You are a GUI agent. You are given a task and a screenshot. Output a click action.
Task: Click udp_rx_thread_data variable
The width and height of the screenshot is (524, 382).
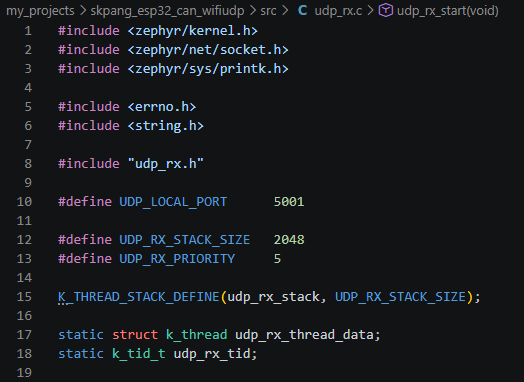point(304,335)
